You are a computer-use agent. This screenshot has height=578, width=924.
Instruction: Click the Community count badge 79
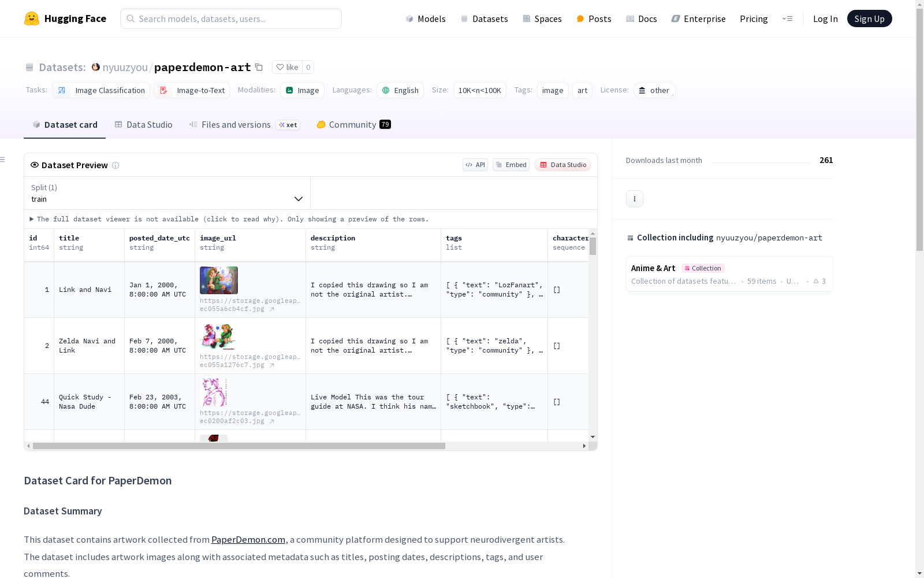tap(385, 124)
